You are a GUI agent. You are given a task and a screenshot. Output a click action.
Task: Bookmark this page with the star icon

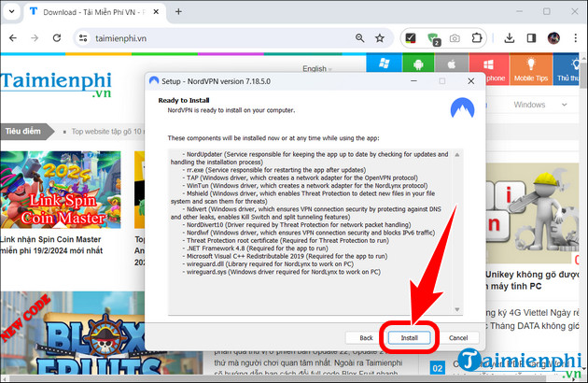[x=380, y=38]
